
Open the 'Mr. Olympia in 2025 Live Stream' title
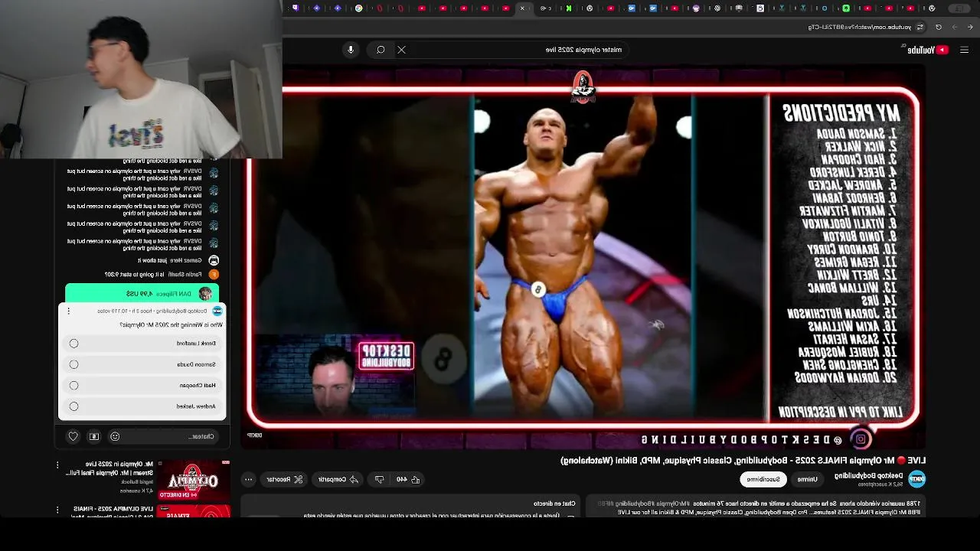pos(109,468)
